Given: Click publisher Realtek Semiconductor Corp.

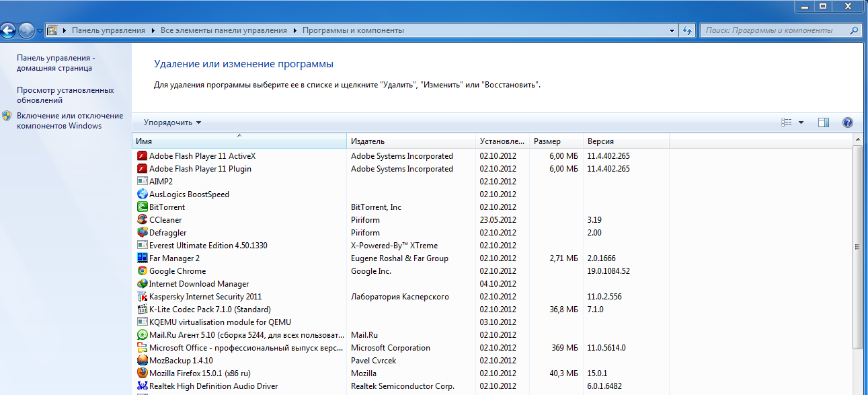Looking at the screenshot, I should 403,386.
